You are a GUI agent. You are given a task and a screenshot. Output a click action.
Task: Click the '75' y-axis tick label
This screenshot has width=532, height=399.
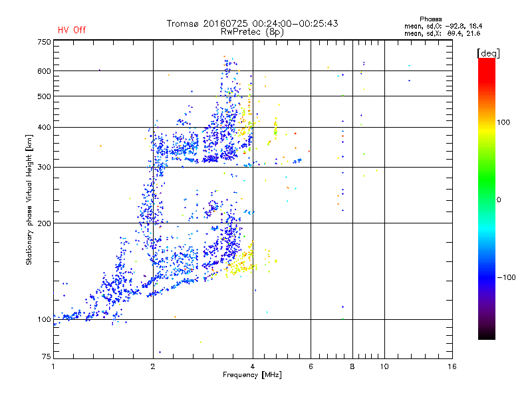47,356
